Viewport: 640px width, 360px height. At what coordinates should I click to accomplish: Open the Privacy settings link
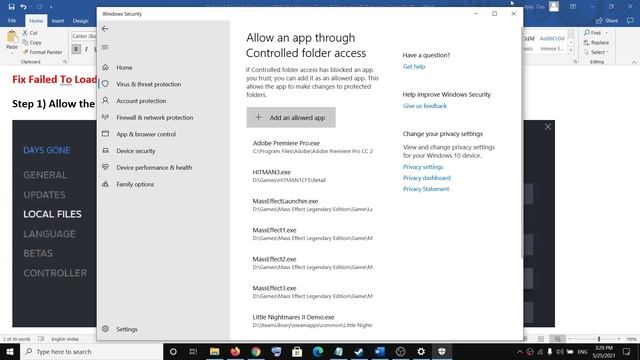423,167
